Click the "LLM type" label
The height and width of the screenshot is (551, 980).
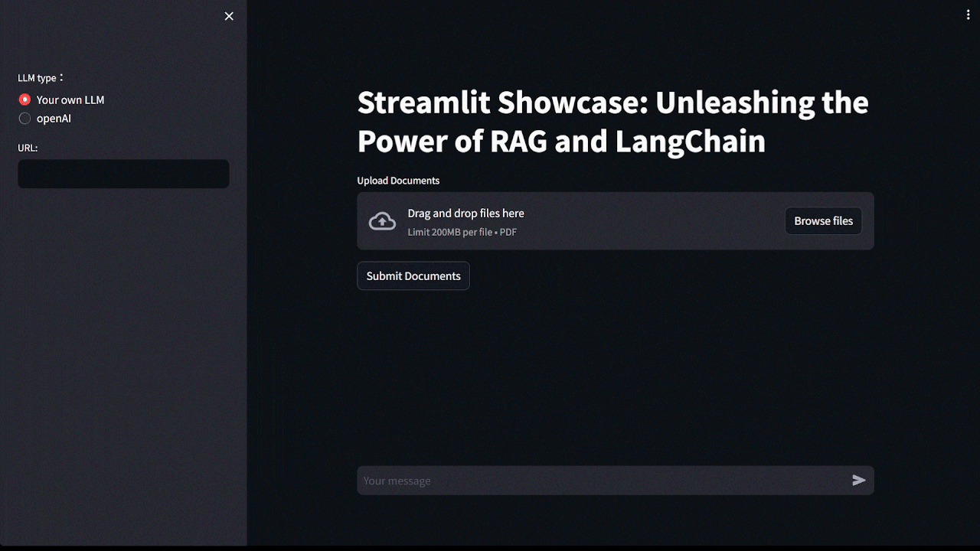38,78
